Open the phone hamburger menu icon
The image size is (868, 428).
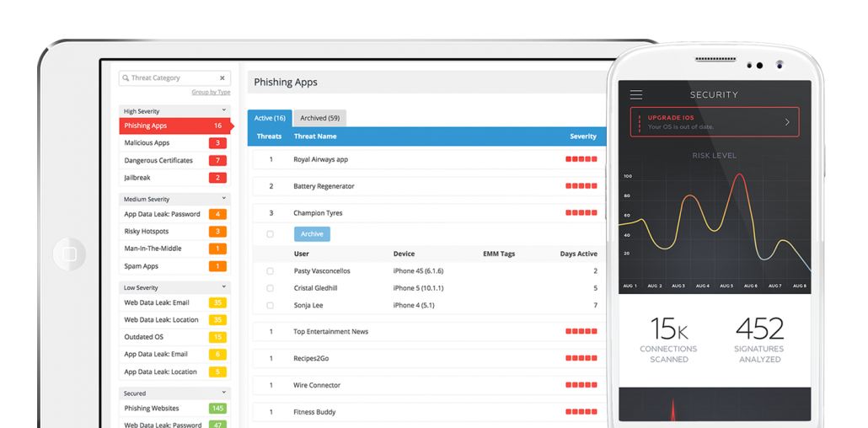636,94
